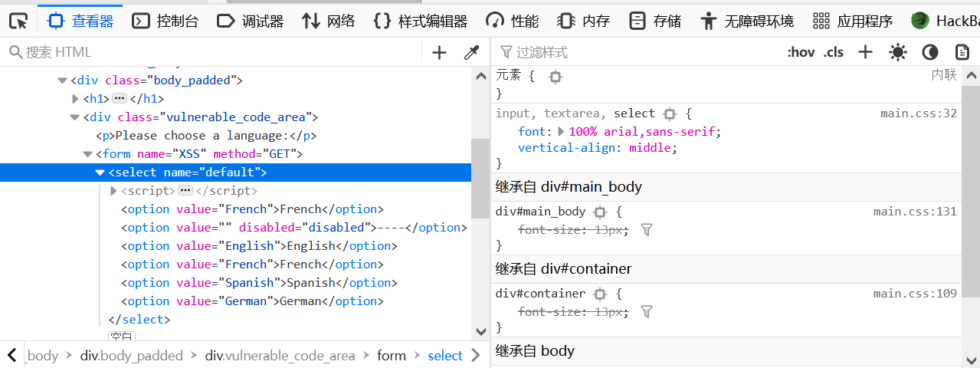Select the paragraph 'Please choose a language:' node
The width and height of the screenshot is (980, 368).
[x=206, y=136]
